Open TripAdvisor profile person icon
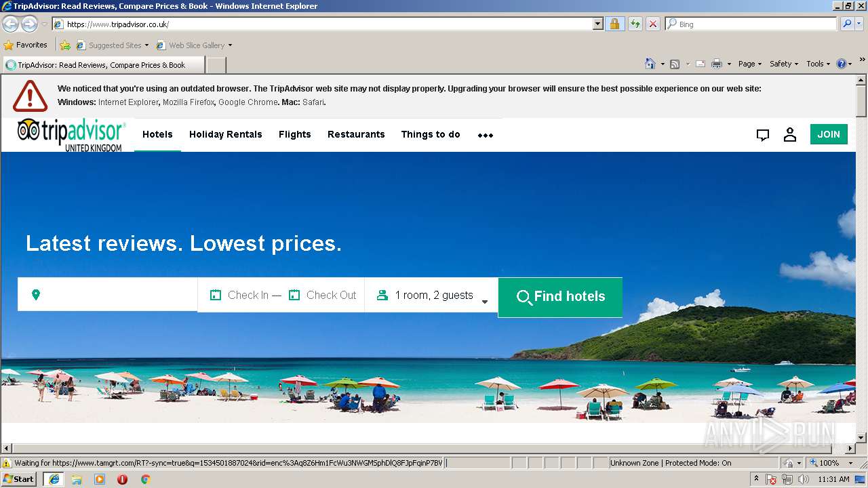 pos(790,134)
